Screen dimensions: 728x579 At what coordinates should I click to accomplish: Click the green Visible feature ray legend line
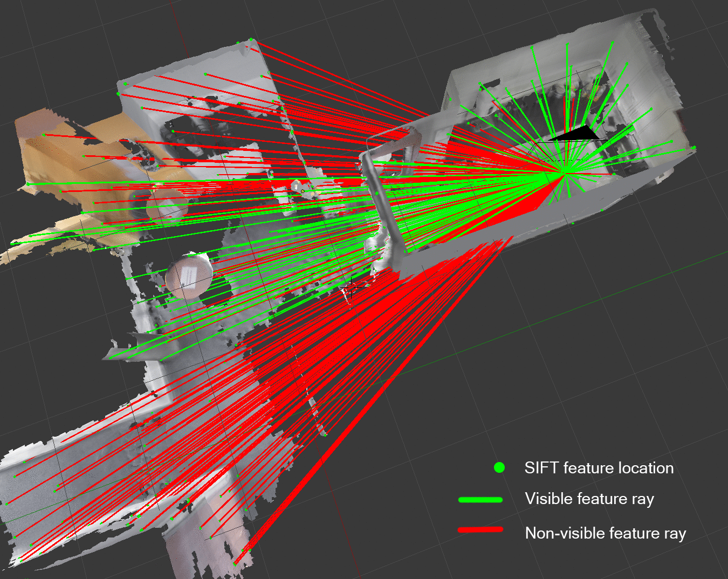480,500
